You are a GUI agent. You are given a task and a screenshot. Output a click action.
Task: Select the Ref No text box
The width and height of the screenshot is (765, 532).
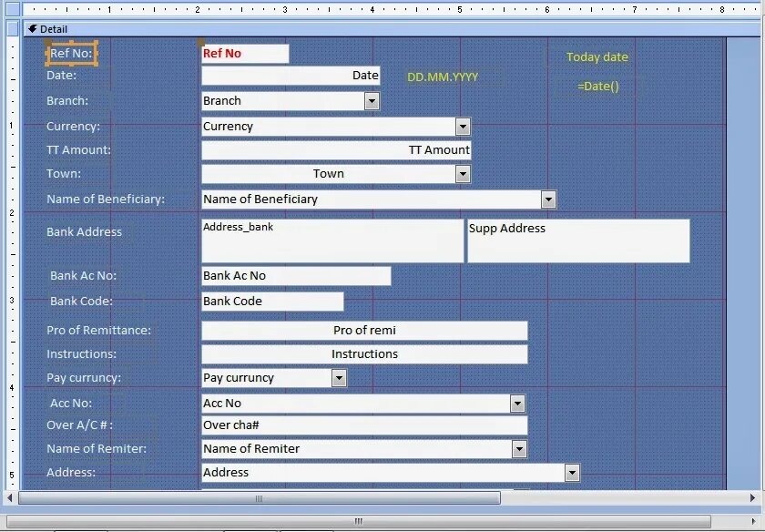click(245, 54)
